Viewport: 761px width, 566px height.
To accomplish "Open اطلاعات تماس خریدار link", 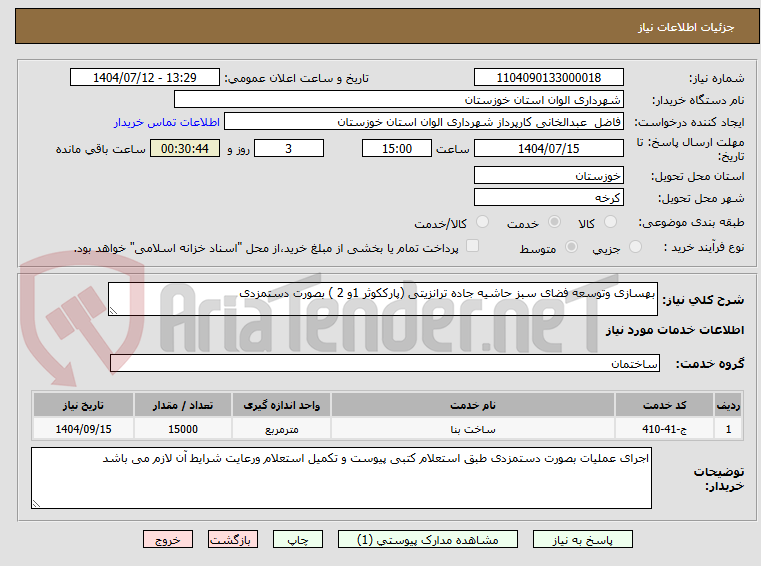I will click(x=167, y=122).
